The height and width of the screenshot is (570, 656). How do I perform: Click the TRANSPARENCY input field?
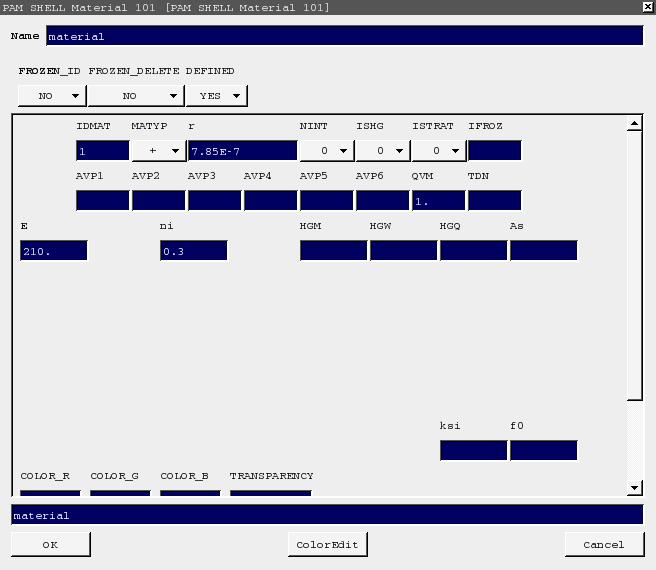271,493
